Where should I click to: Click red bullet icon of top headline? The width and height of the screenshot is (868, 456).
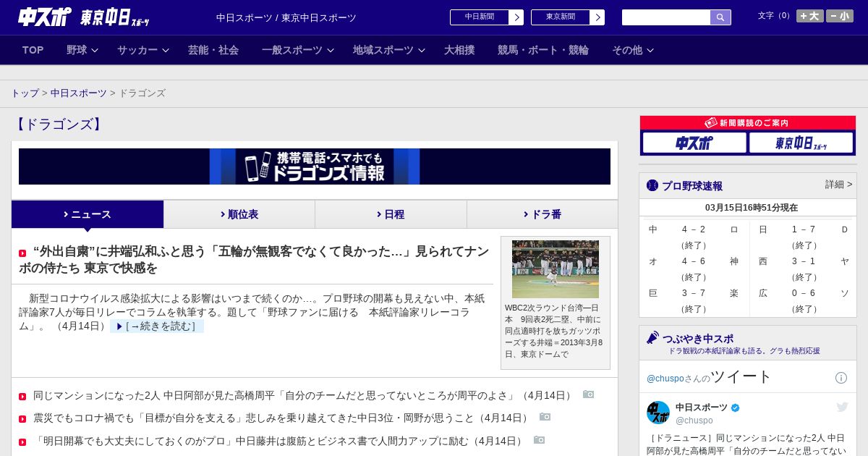22,253
